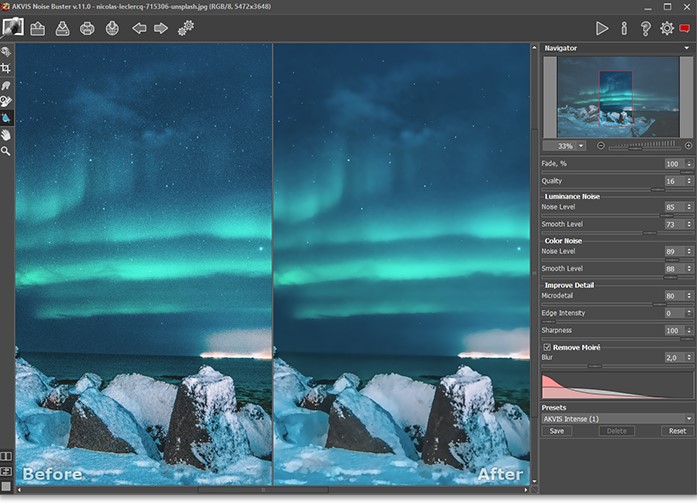697x504 pixels.
Task: Undo last change with left arrow icon
Action: click(139, 28)
